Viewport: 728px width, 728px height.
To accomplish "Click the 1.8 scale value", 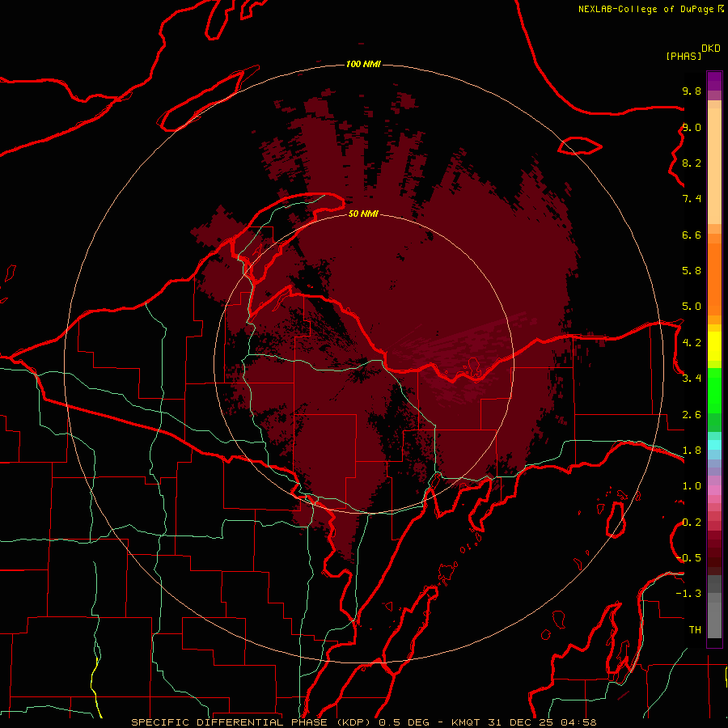I will 692,451.
